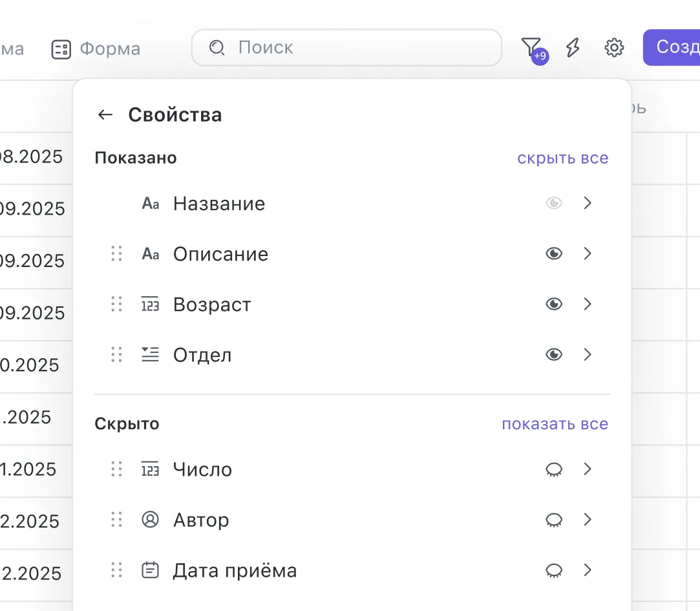
Task: Show the hidden Автор property
Action: click(554, 520)
